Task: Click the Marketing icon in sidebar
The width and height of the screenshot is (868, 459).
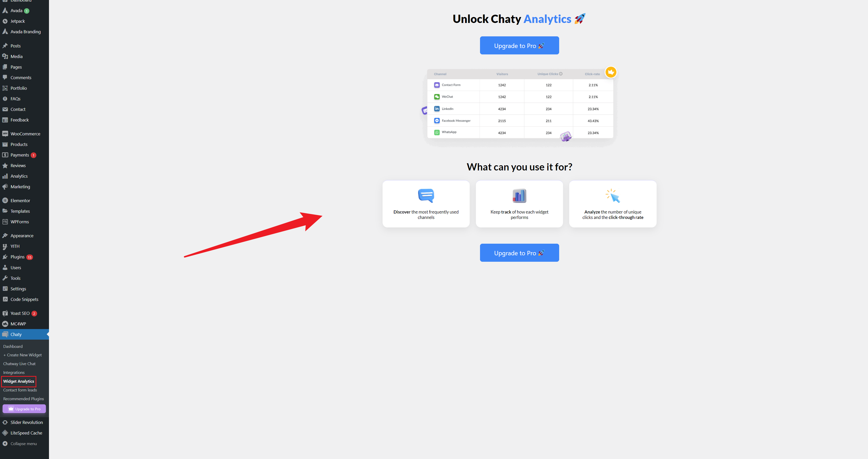Action: point(5,186)
